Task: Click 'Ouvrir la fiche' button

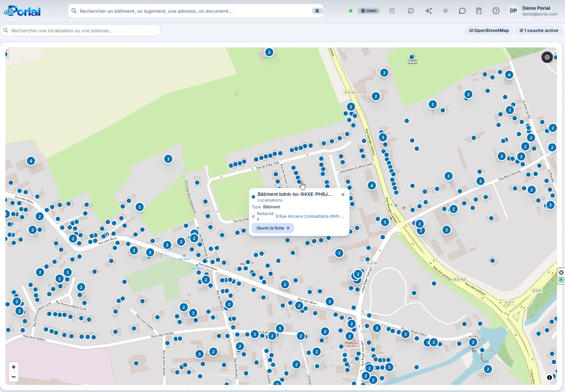Action: click(x=273, y=228)
